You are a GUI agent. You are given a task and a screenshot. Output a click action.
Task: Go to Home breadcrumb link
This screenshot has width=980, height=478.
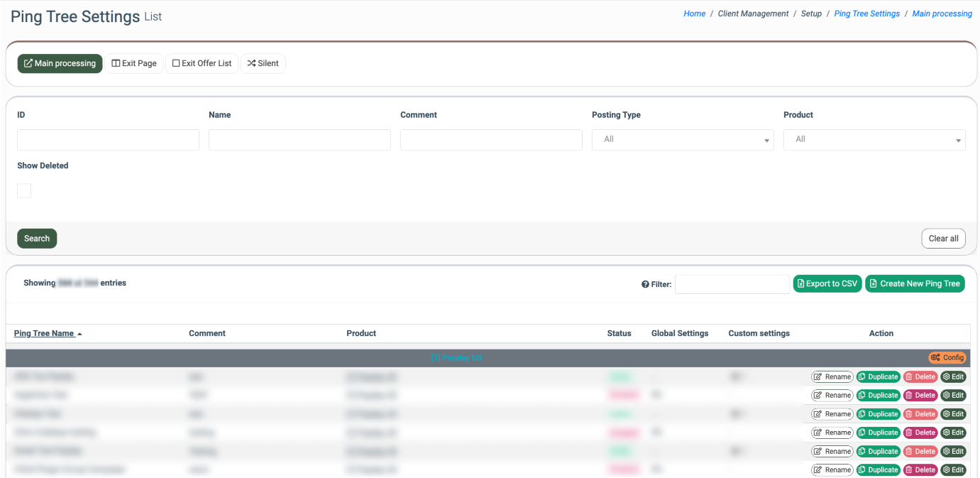click(694, 13)
